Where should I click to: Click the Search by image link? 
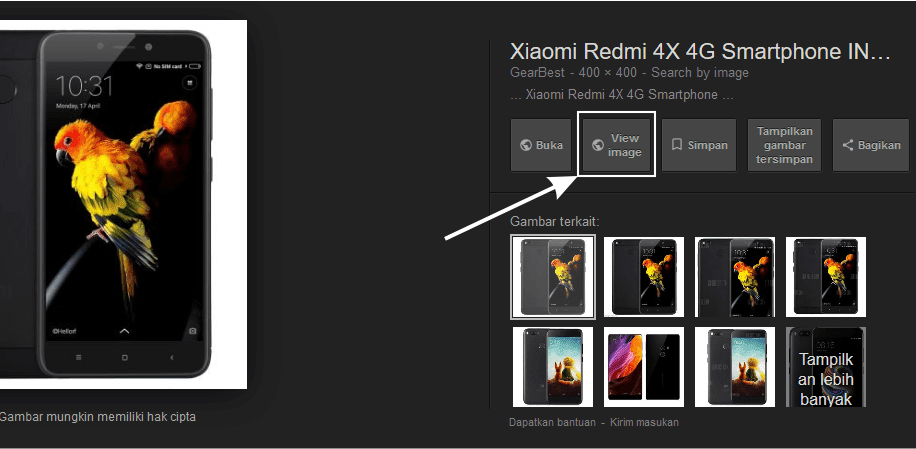[x=700, y=73]
